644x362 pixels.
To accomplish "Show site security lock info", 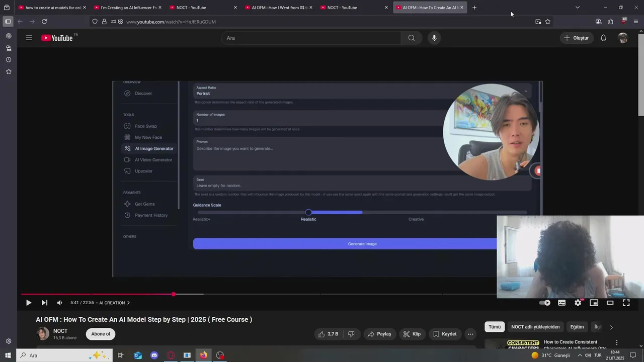I will 104,22.
